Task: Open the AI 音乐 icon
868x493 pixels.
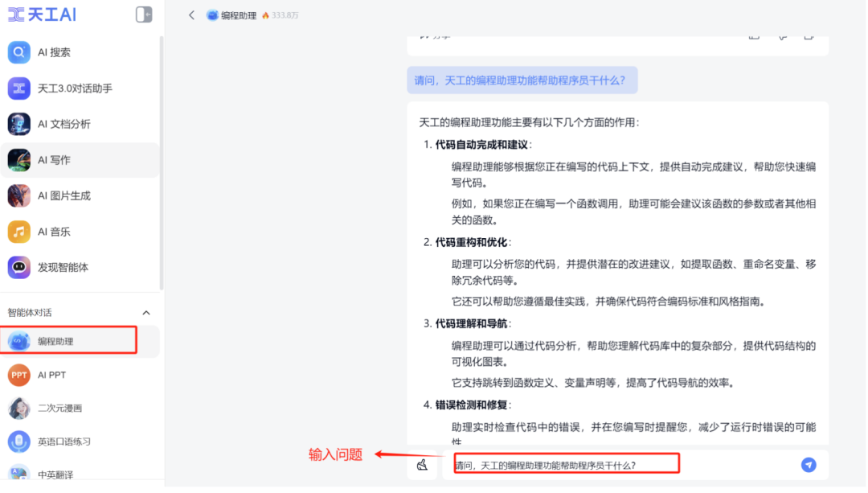Action: tap(18, 232)
